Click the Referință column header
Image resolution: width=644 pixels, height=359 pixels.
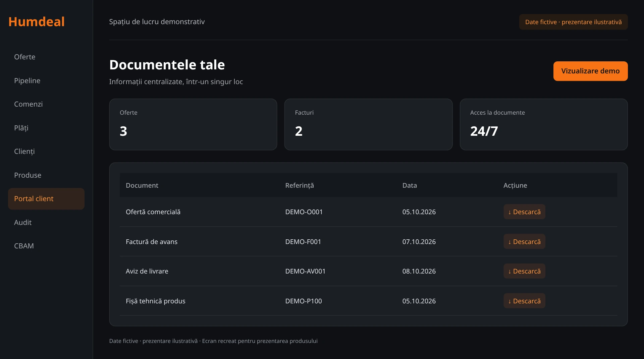pos(300,185)
